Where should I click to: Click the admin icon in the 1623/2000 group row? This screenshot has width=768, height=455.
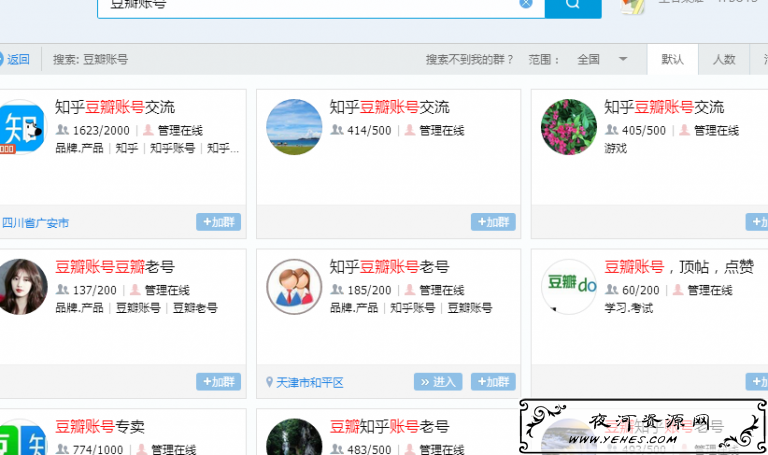click(x=148, y=130)
